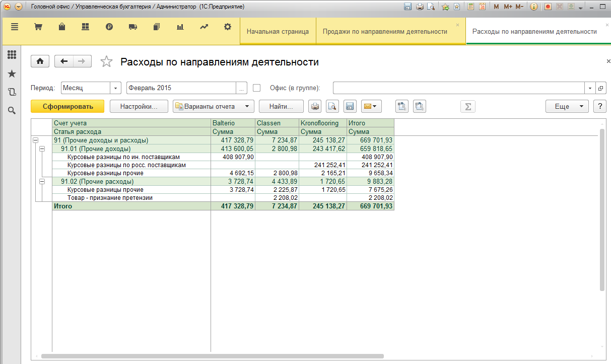Select the 669 701,93 total in the Итого row

click(x=370, y=206)
